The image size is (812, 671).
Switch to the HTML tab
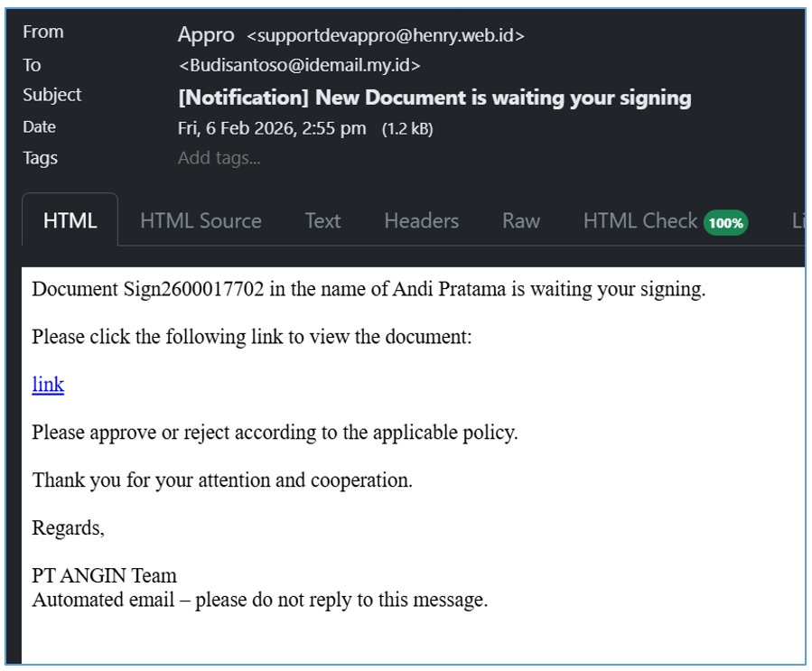pos(70,221)
